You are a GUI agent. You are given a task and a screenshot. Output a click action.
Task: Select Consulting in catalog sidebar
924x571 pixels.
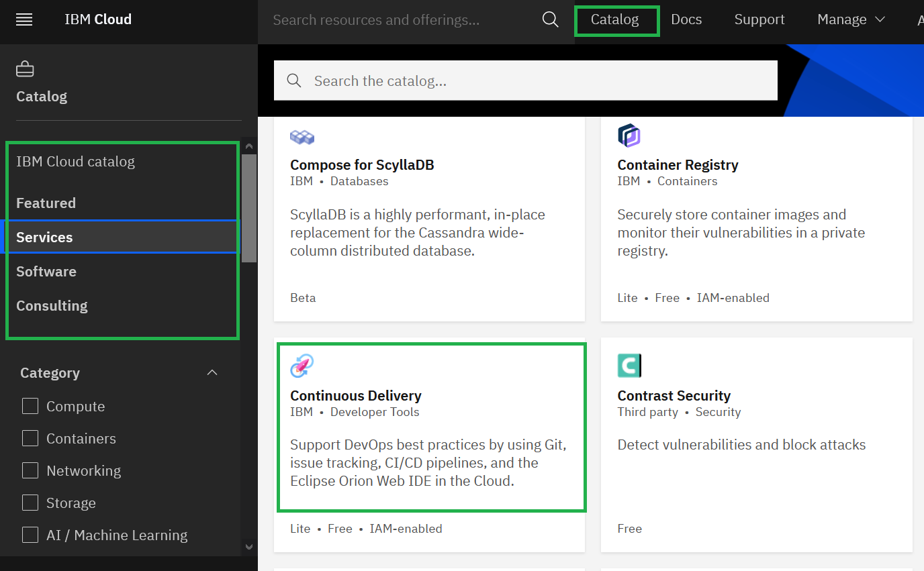coord(52,305)
